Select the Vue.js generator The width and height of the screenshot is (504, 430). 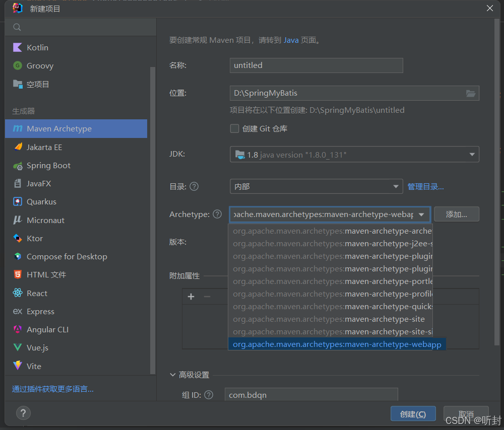click(39, 347)
